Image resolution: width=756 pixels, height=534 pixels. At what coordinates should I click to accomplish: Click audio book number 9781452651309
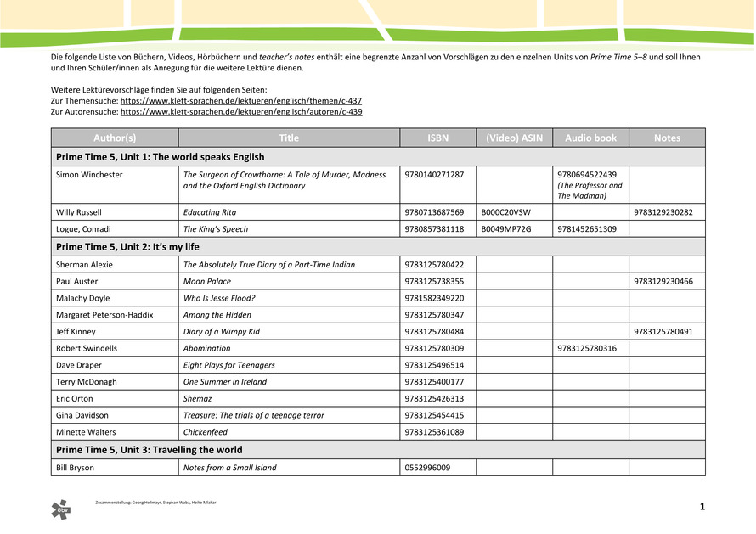pyautogui.click(x=587, y=229)
